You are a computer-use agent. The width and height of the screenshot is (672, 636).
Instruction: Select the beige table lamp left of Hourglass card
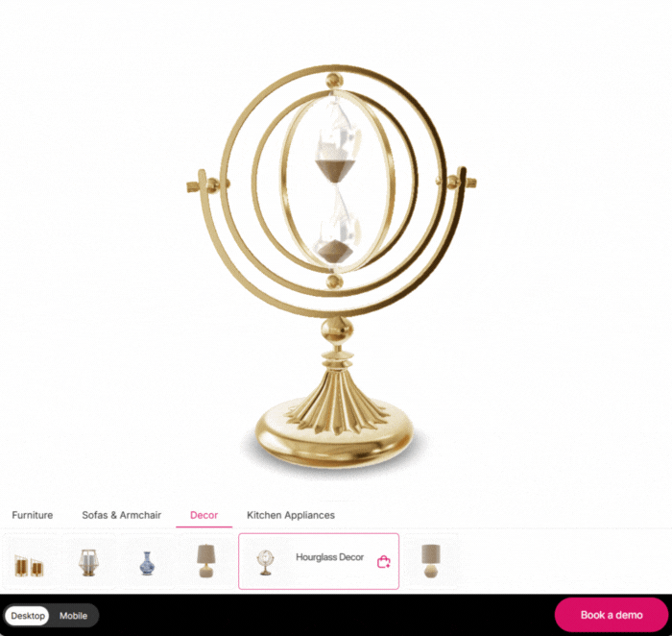(205, 560)
